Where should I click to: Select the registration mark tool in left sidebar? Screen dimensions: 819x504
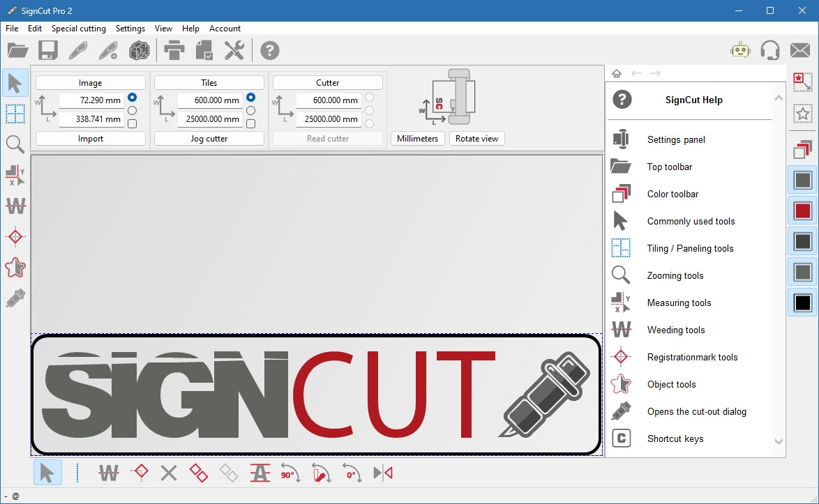click(x=15, y=237)
